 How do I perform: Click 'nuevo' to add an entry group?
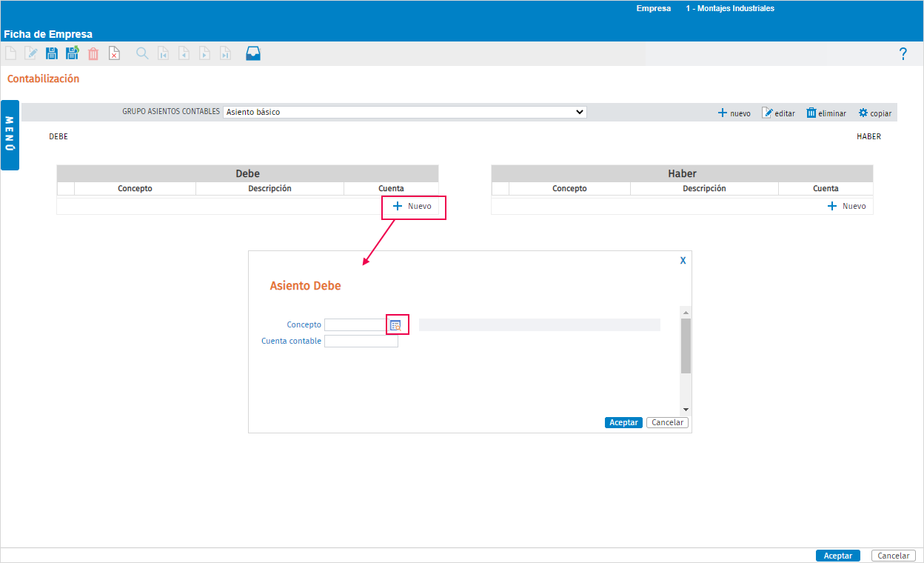(734, 113)
